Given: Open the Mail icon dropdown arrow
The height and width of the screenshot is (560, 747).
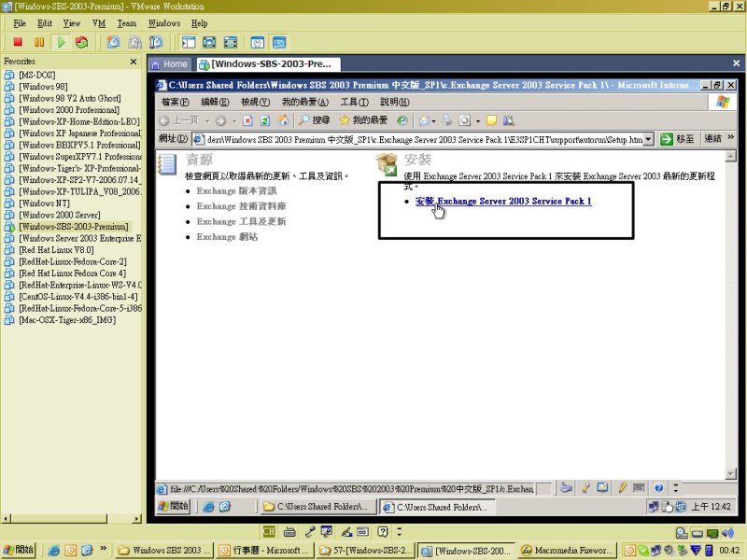Looking at the screenshot, I should click(x=433, y=121).
